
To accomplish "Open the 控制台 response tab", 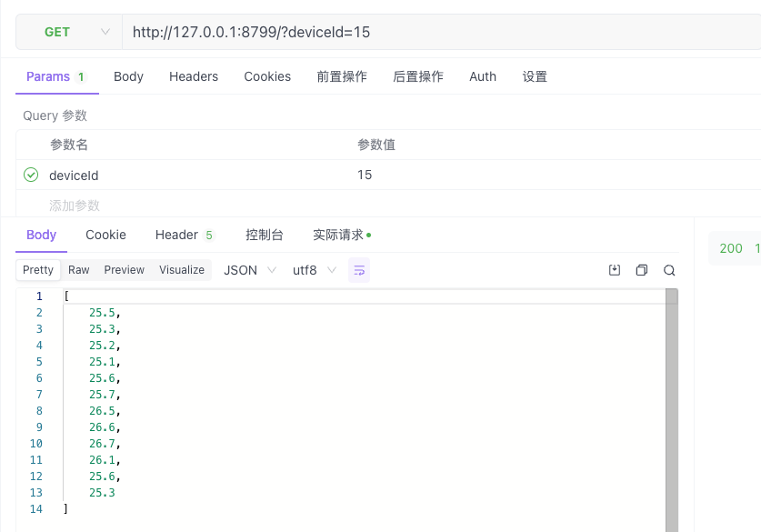I will click(x=265, y=235).
